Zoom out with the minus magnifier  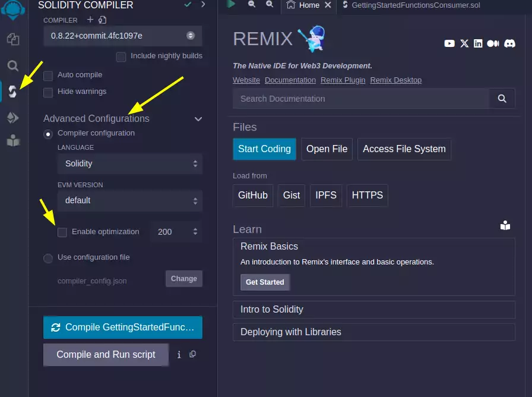[x=251, y=4]
